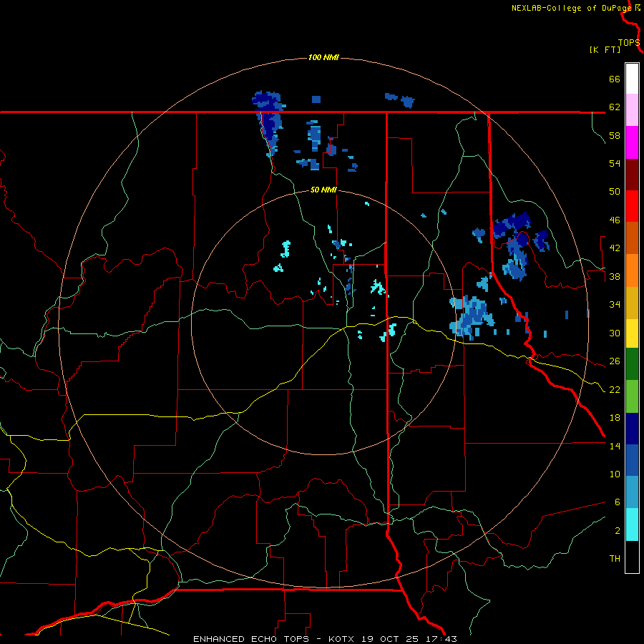644x644 pixels.
Task: Click the magenta swatch between 58 and 54
Action: pos(632,142)
